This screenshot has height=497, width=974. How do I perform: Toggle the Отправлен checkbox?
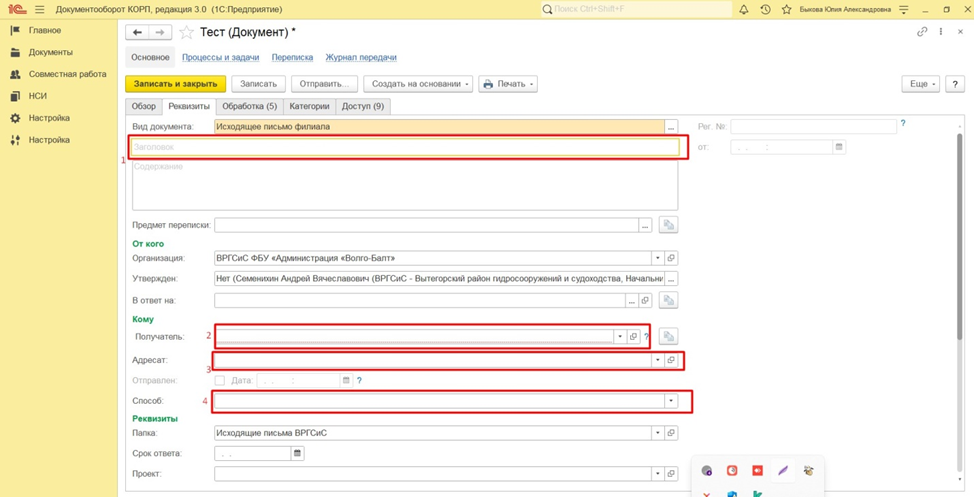219,380
